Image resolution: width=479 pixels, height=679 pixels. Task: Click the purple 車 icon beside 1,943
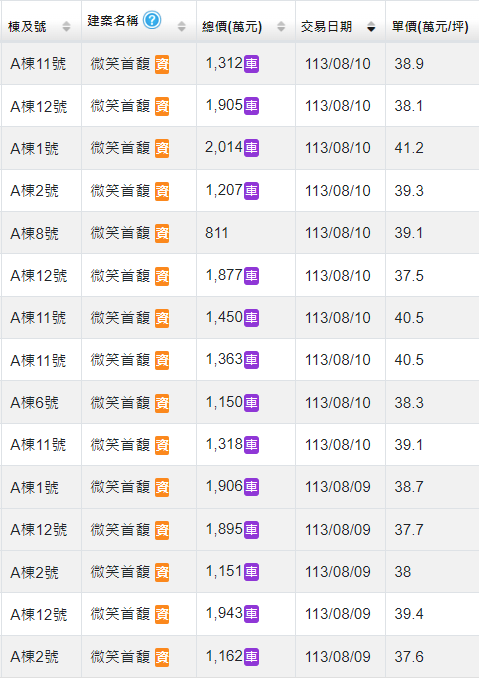pos(252,614)
